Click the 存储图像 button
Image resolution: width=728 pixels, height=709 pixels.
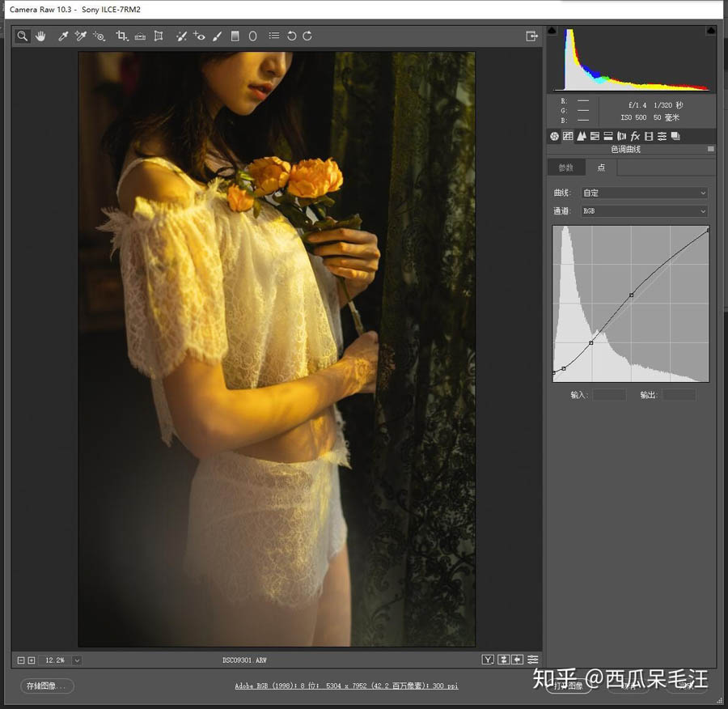[x=47, y=686]
